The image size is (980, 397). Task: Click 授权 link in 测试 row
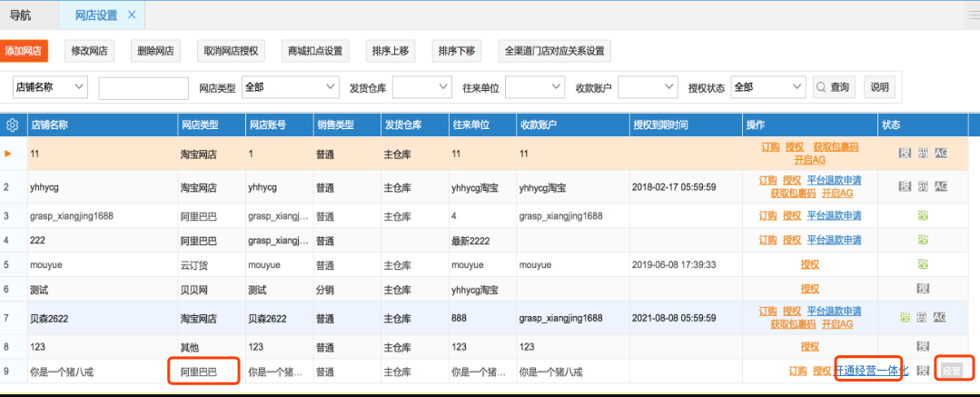click(810, 289)
